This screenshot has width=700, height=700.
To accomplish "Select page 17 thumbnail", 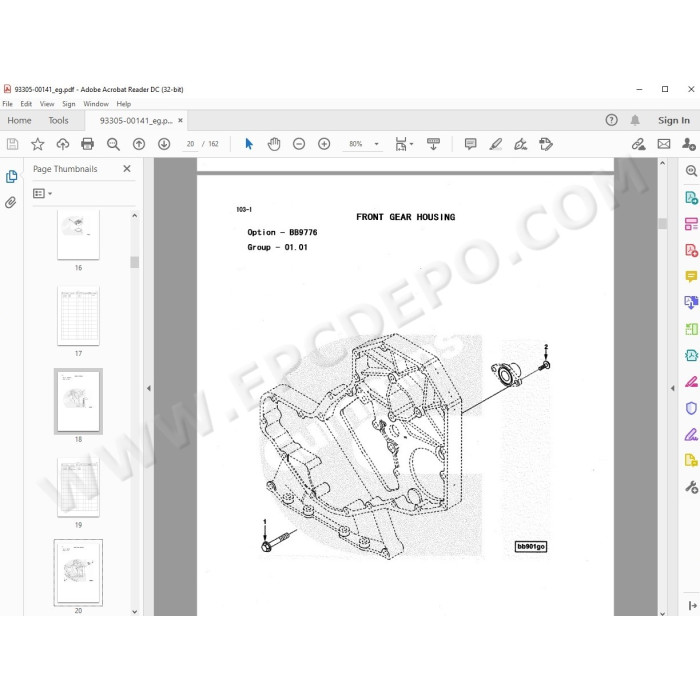I will tap(78, 316).
